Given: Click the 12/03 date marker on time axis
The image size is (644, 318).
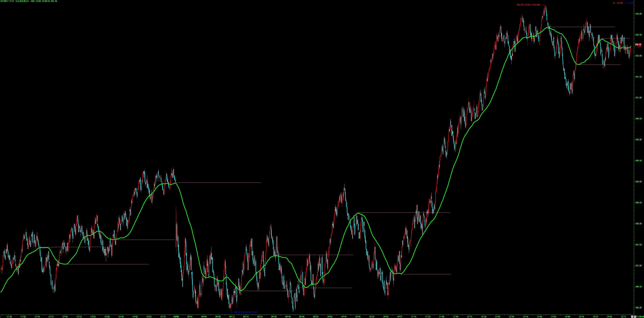Looking at the screenshot, I should click(x=176, y=317).
